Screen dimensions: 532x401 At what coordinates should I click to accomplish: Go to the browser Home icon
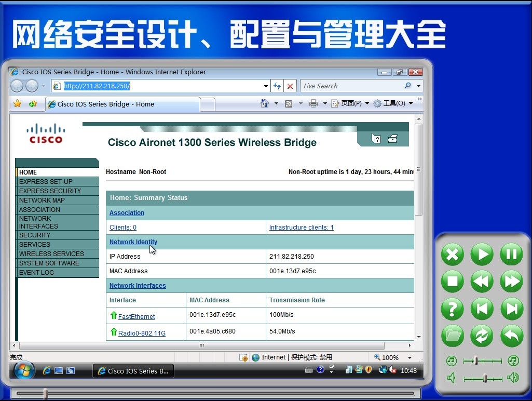click(265, 103)
